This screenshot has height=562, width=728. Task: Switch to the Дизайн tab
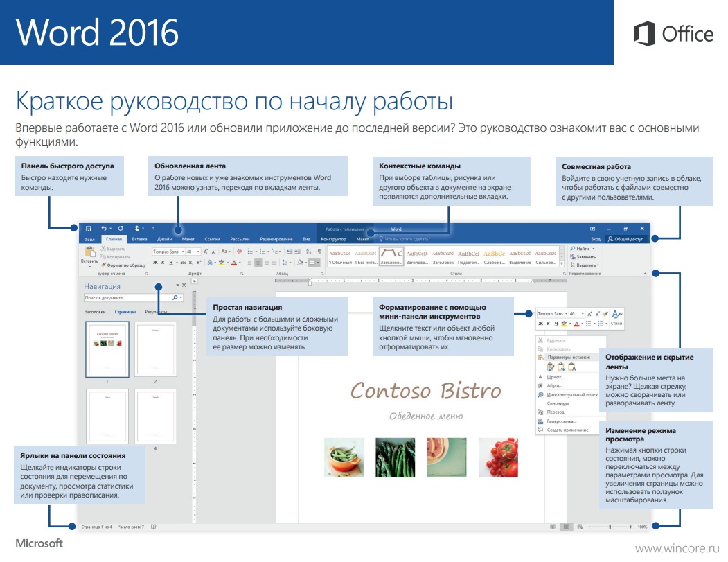pos(164,239)
